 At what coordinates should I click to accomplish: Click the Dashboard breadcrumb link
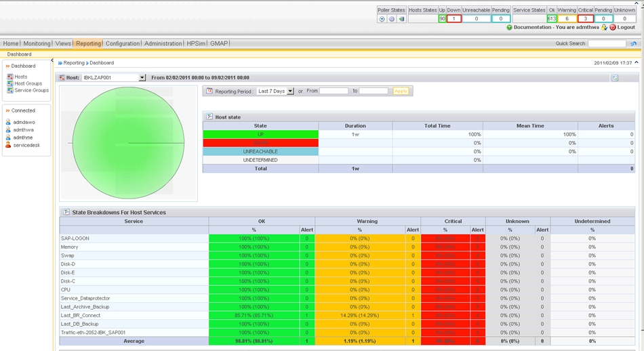point(102,63)
